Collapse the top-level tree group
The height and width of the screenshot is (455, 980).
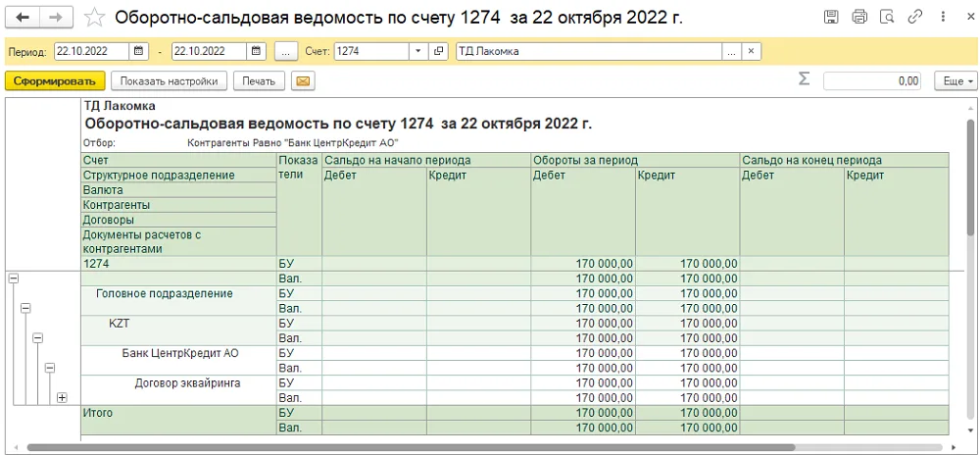(x=13, y=279)
